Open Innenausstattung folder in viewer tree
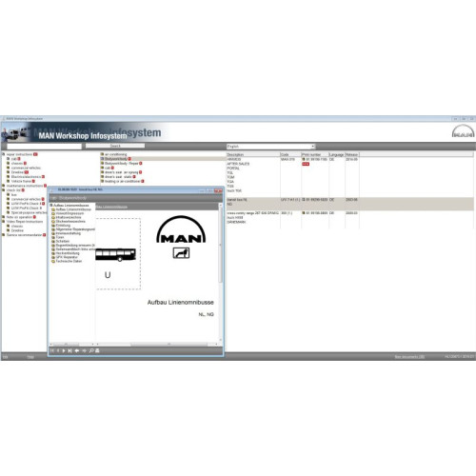476x476 pixels. pyautogui.click(x=68, y=233)
